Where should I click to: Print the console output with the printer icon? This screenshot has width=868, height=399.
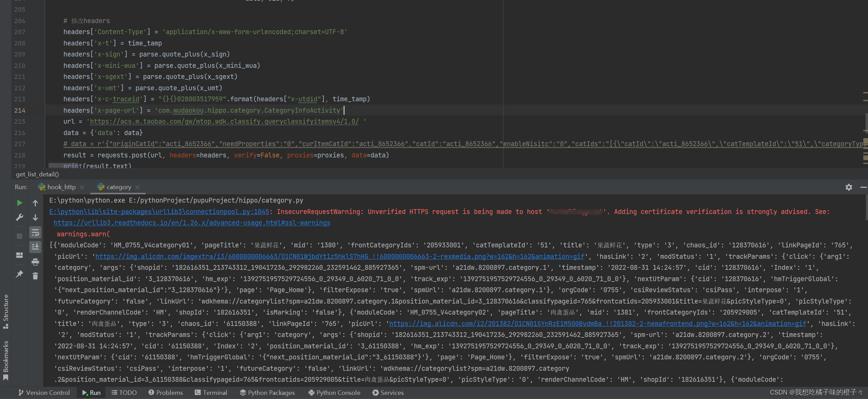pyautogui.click(x=35, y=262)
